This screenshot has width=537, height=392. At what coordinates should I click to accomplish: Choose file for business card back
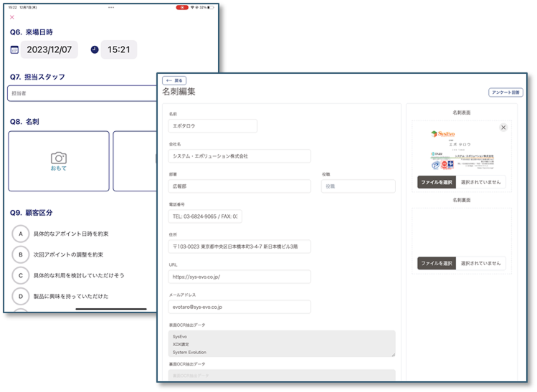click(x=437, y=263)
